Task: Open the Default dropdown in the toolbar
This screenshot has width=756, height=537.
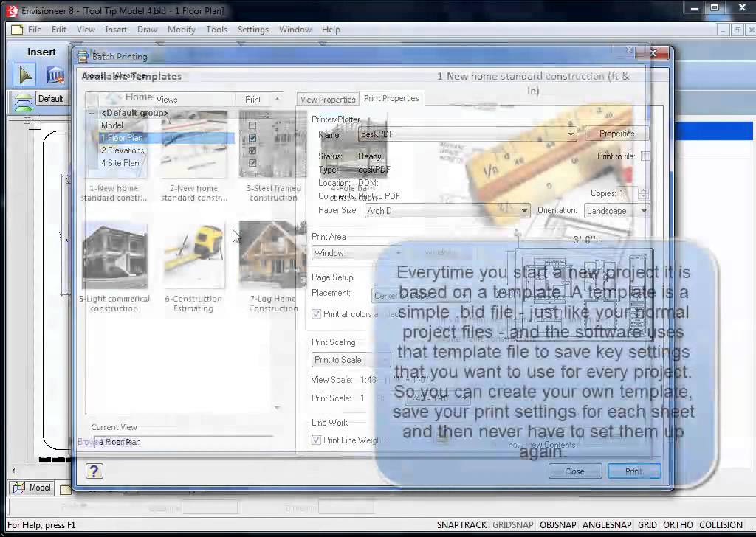Action: (x=52, y=100)
